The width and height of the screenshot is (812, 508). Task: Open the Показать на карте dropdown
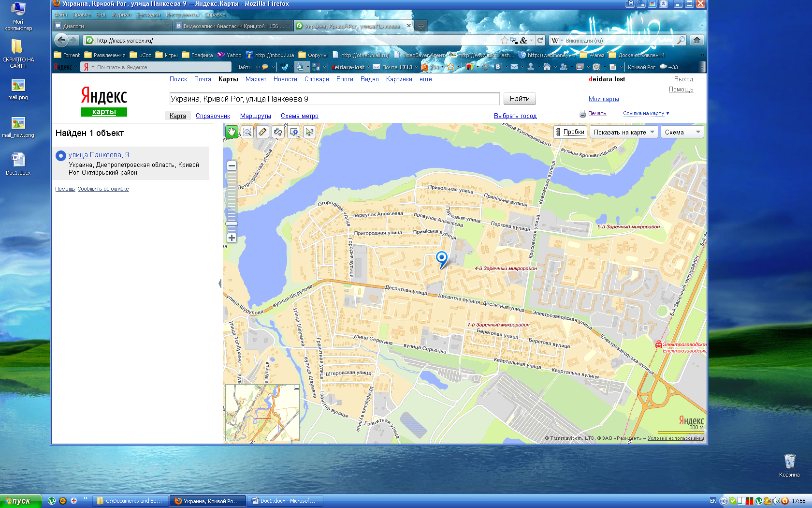tap(623, 132)
